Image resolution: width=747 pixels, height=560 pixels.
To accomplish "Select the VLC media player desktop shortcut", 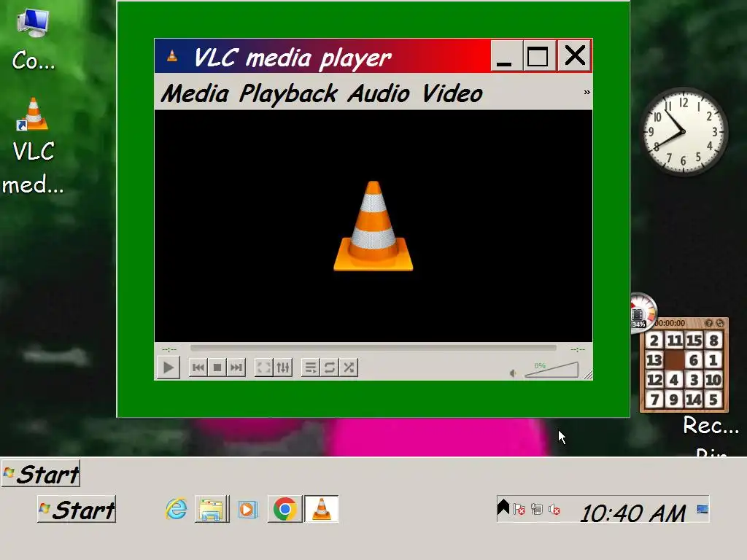I will (33, 147).
